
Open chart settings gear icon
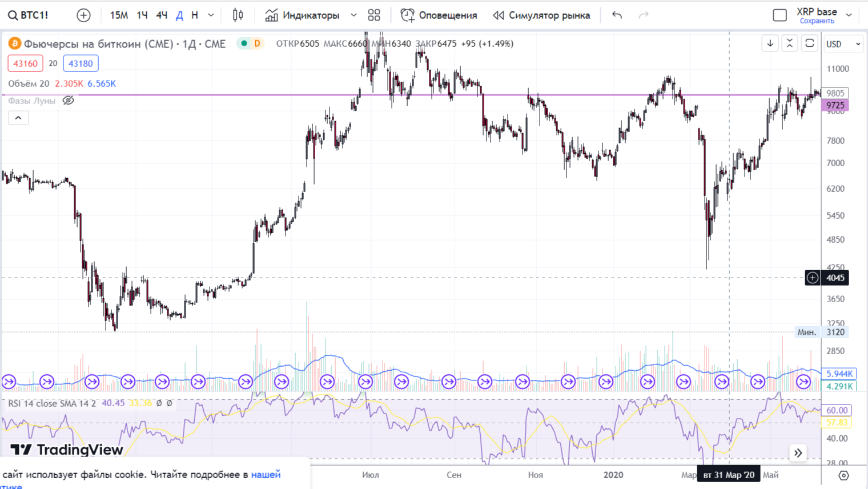pyautogui.click(x=843, y=475)
